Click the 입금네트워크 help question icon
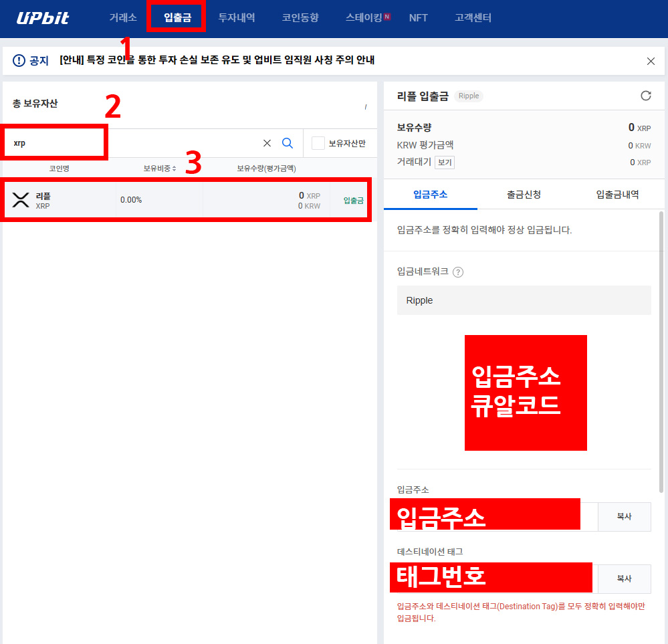 point(458,272)
